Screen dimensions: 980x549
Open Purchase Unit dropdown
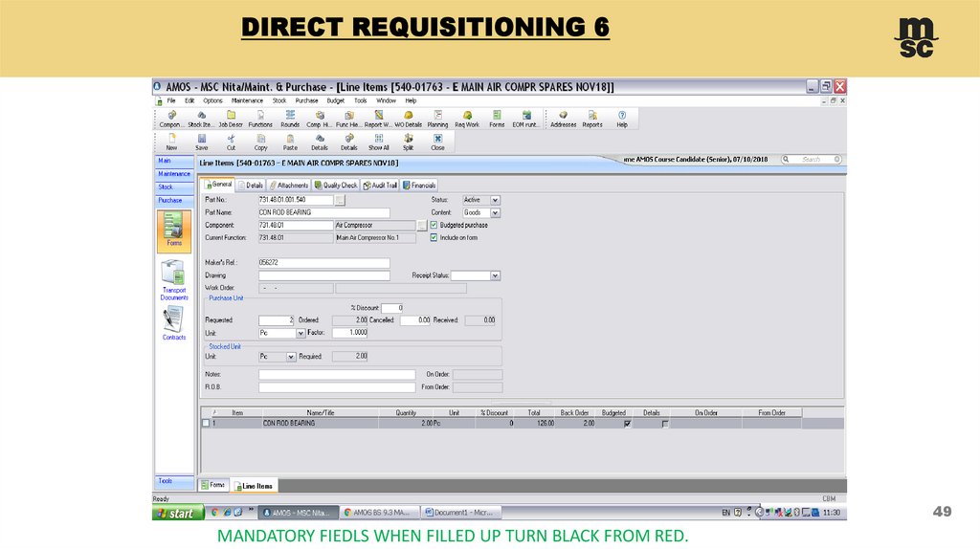pos(301,333)
